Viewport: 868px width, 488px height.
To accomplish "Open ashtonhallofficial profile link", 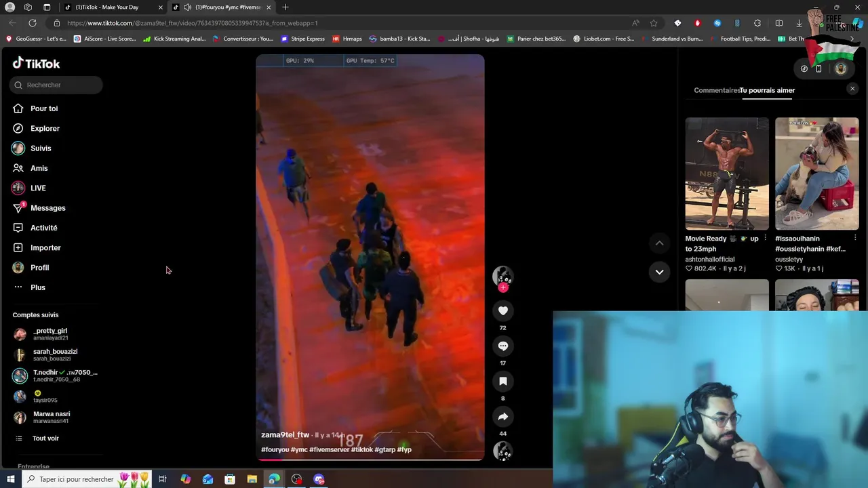I will click(x=710, y=260).
